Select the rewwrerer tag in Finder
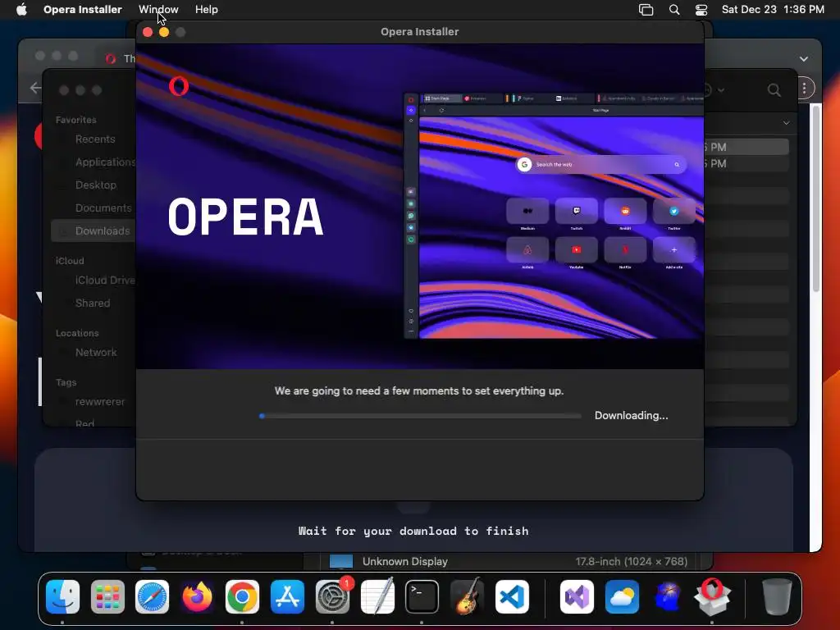Image resolution: width=840 pixels, height=630 pixels. pyautogui.click(x=99, y=402)
